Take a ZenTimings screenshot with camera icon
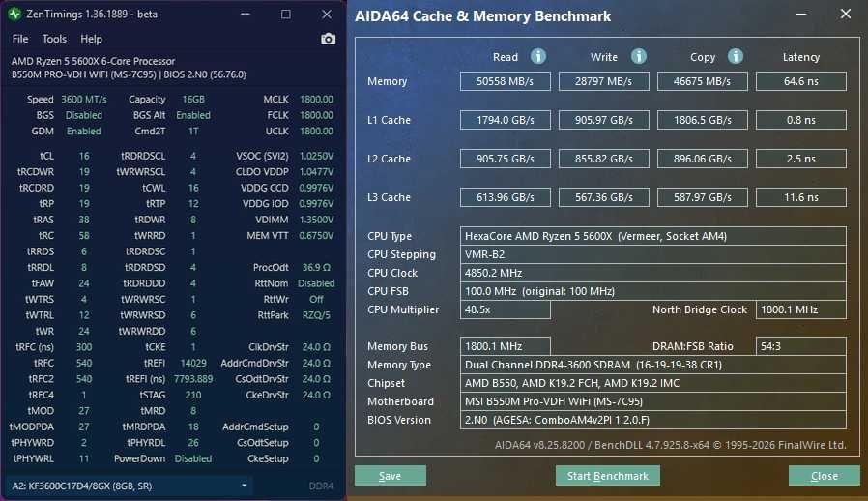868x501 pixels. click(328, 39)
